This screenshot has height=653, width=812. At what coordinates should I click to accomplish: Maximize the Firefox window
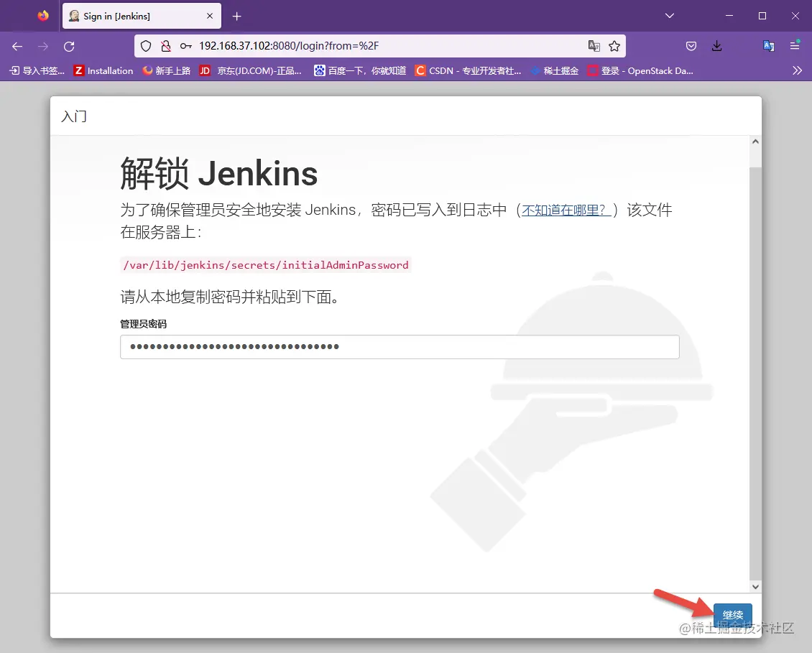click(x=762, y=16)
